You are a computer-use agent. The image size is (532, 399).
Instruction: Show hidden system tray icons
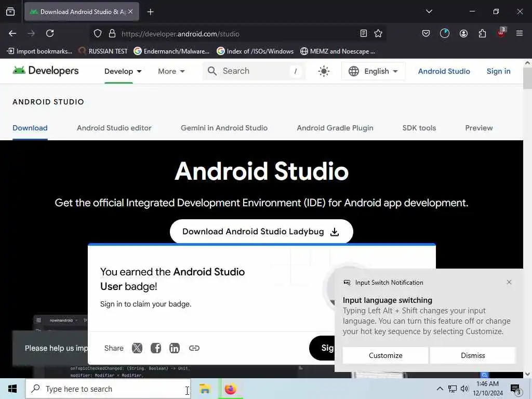point(440,389)
